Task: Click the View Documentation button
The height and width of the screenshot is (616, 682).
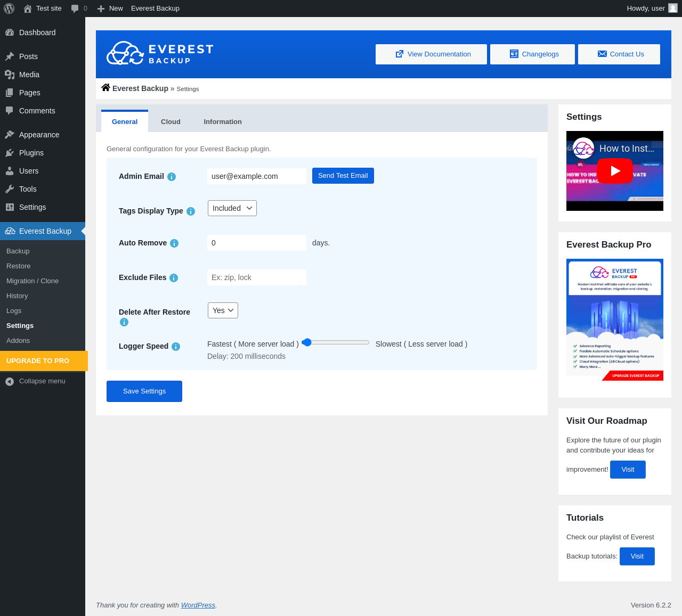Action: (431, 54)
